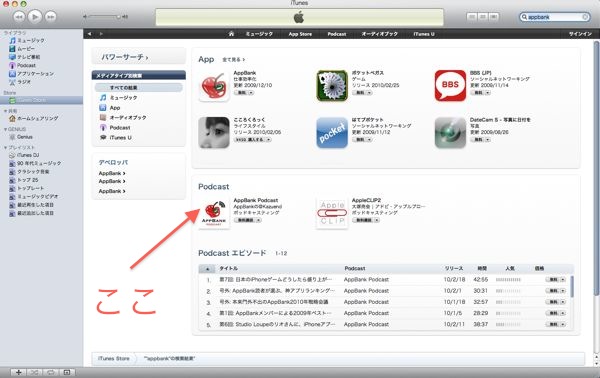The width and height of the screenshot is (600, 378).
Task: Open the DateCam S app icon
Action: point(450,133)
